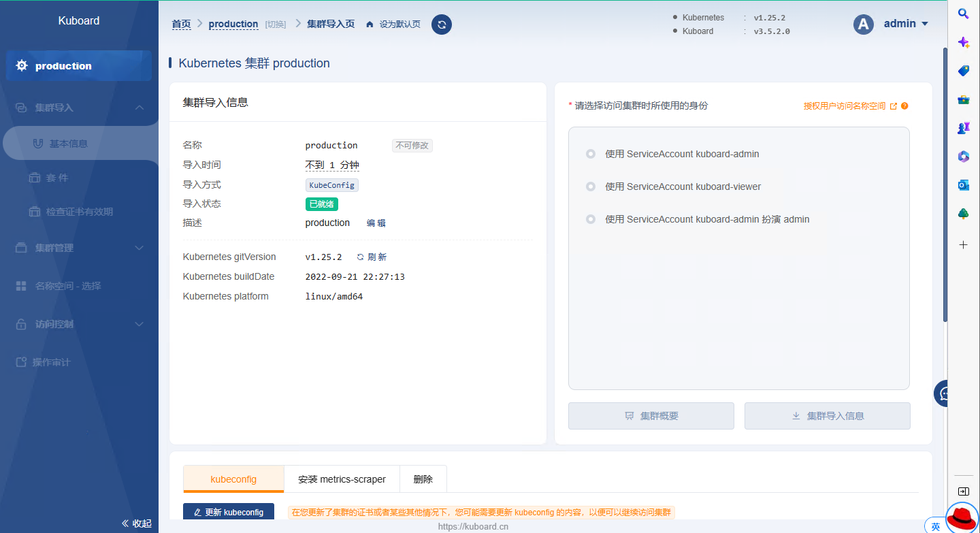Open 套件 in the sidebar menu
Screen dimensions: 980x533
57,178
